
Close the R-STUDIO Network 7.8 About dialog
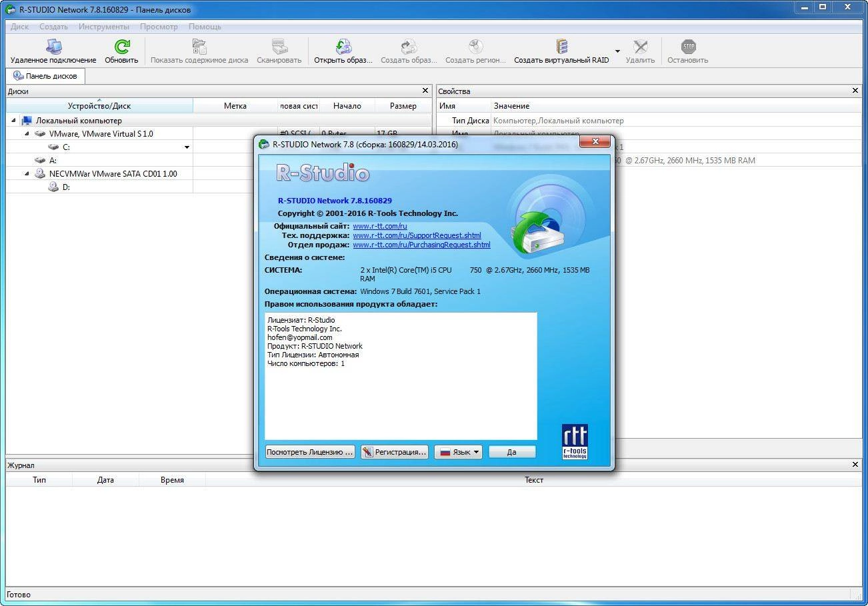click(x=594, y=141)
